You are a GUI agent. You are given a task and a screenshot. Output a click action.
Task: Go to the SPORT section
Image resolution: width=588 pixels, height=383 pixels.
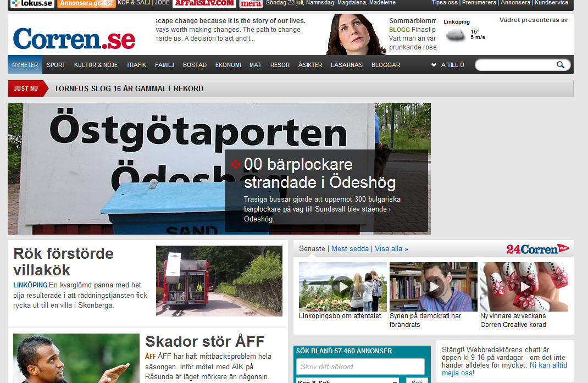(56, 65)
